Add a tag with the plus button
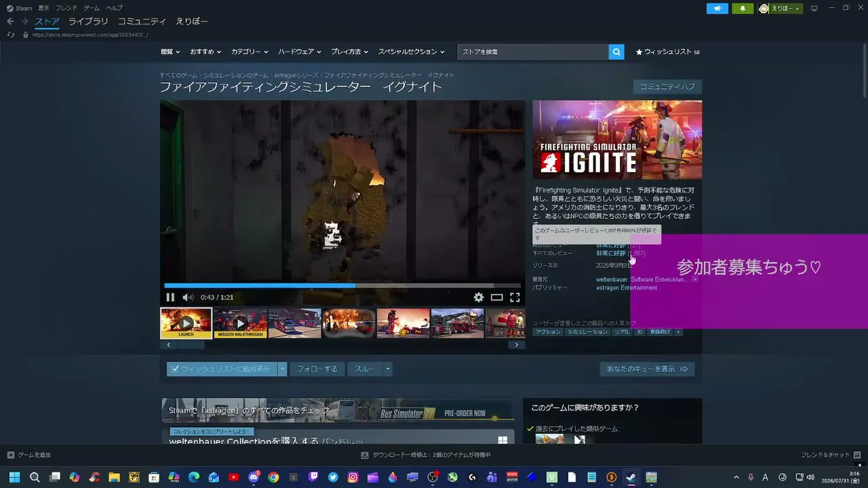The height and width of the screenshot is (488, 868). click(678, 332)
